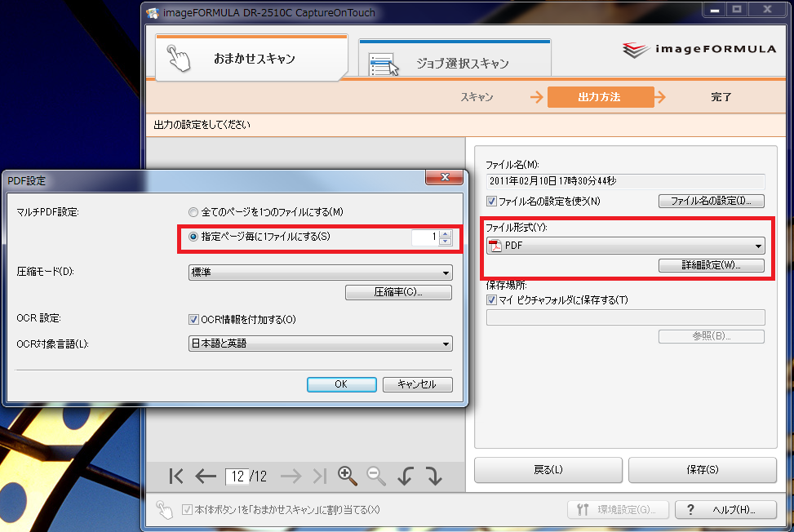
Task: Click the 出力方法 step
Action: (x=600, y=96)
